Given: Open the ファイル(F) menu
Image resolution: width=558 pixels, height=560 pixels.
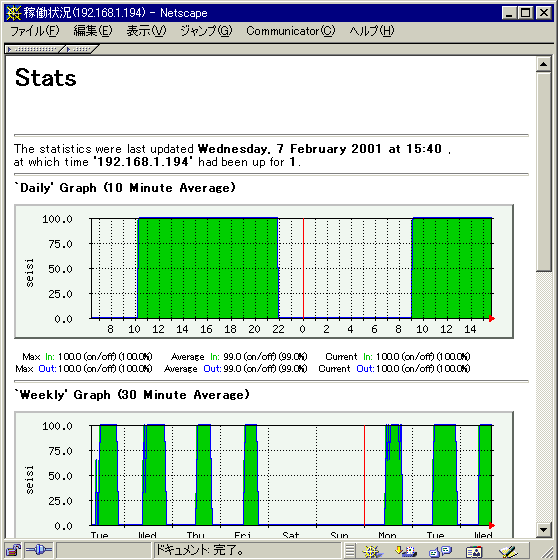Looking at the screenshot, I should tap(35, 31).
